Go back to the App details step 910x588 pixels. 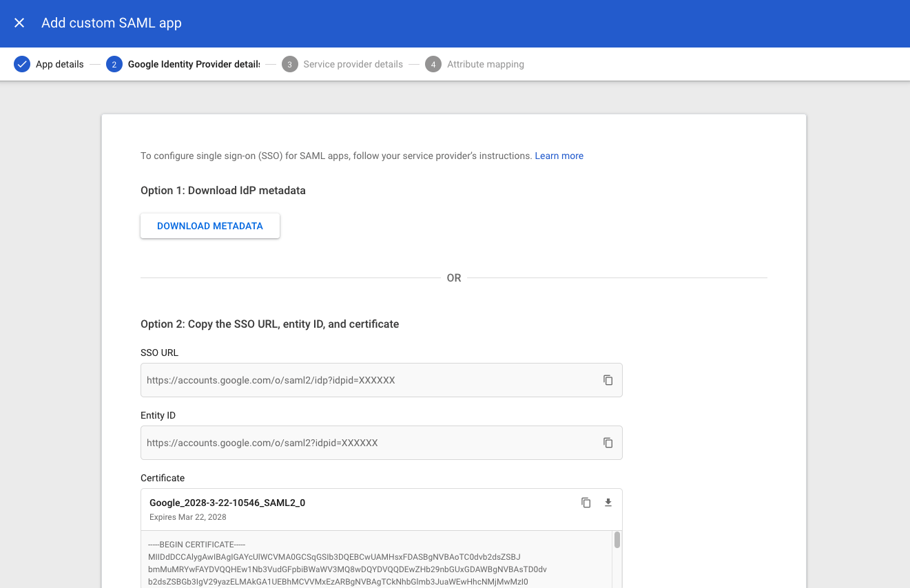click(x=59, y=65)
